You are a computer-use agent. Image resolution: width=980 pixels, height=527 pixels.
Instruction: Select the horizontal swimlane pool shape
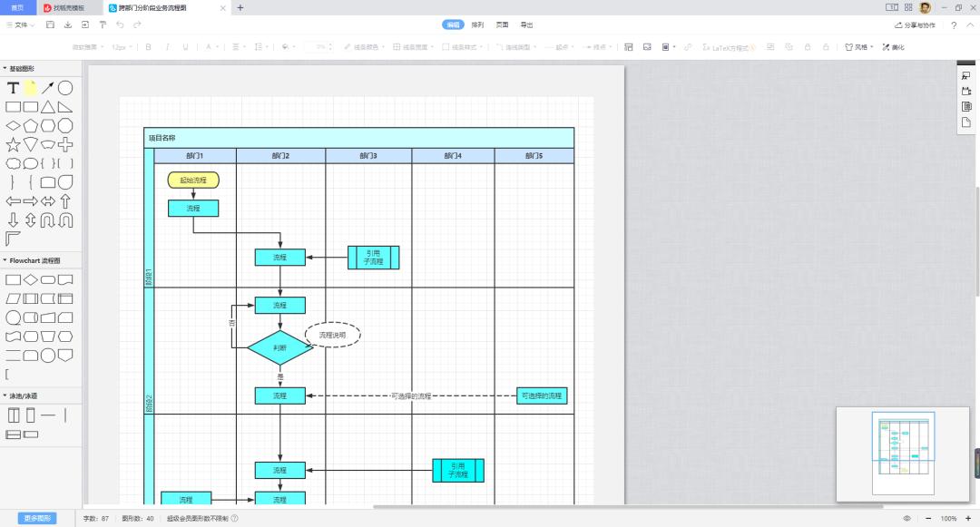[x=13, y=434]
